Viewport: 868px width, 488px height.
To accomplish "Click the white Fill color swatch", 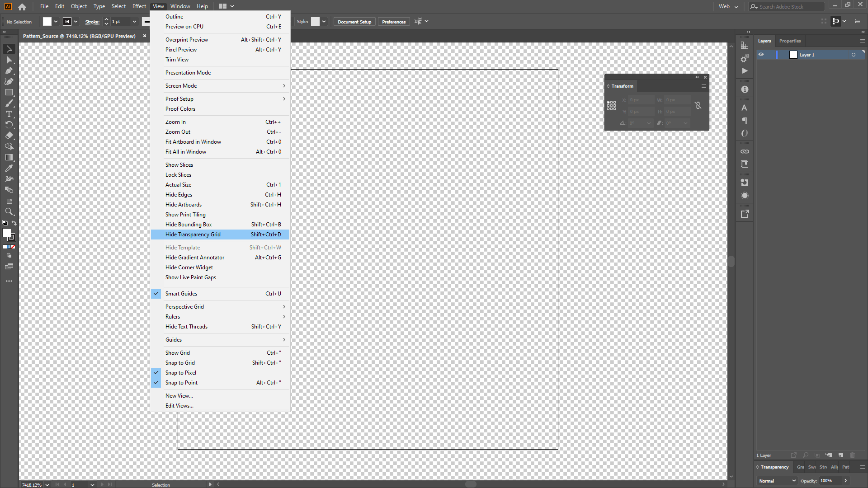I will click(47, 22).
